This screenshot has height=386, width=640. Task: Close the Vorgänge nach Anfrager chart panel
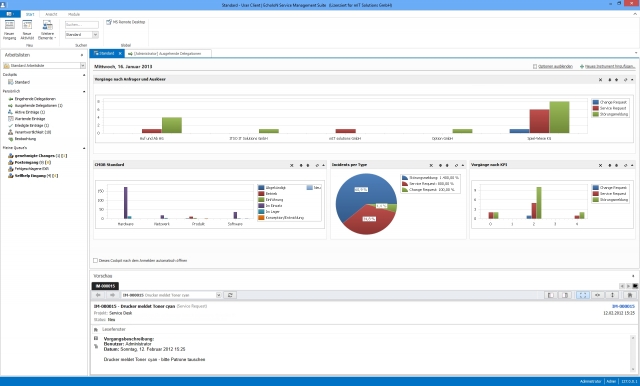click(600, 80)
